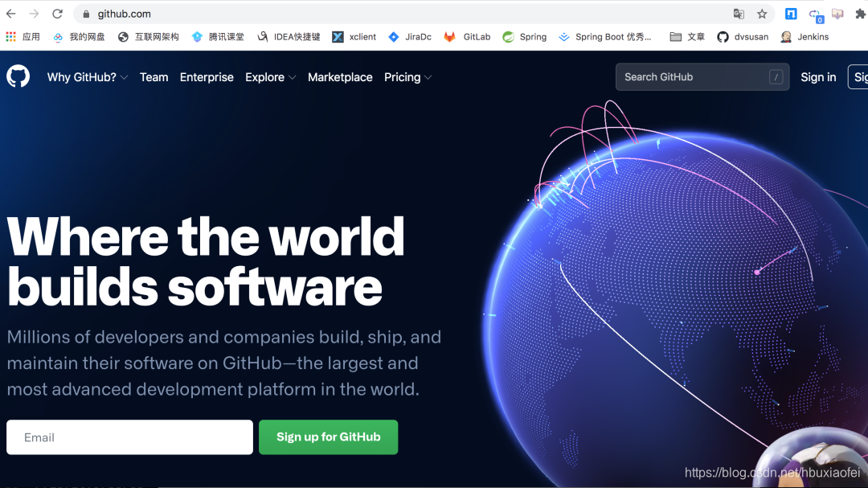868x488 pixels.
Task: Expand the Why GitHub? menu
Action: [x=88, y=77]
